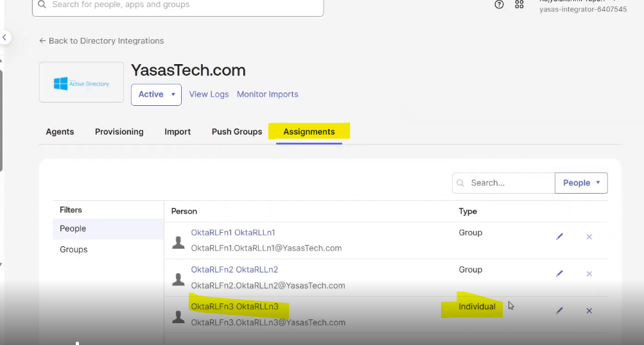Click Back to Directory Integrations link
Viewport: 644px width, 345px height.
(101, 40)
